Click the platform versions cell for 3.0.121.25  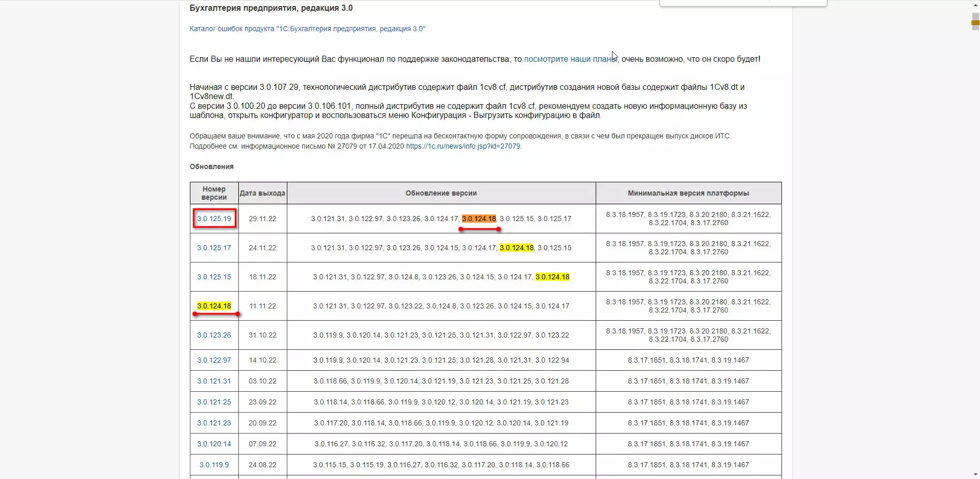689,402
